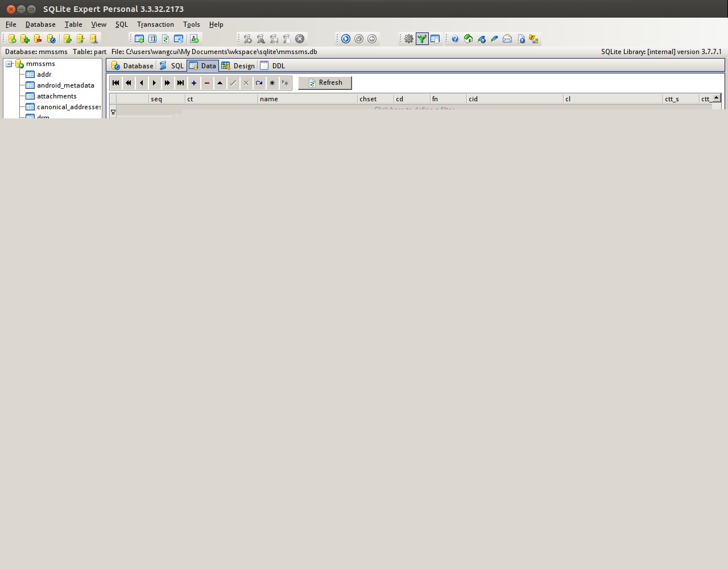Click the new table toolbar icon
The width and height of the screenshot is (728, 569).
[139, 39]
